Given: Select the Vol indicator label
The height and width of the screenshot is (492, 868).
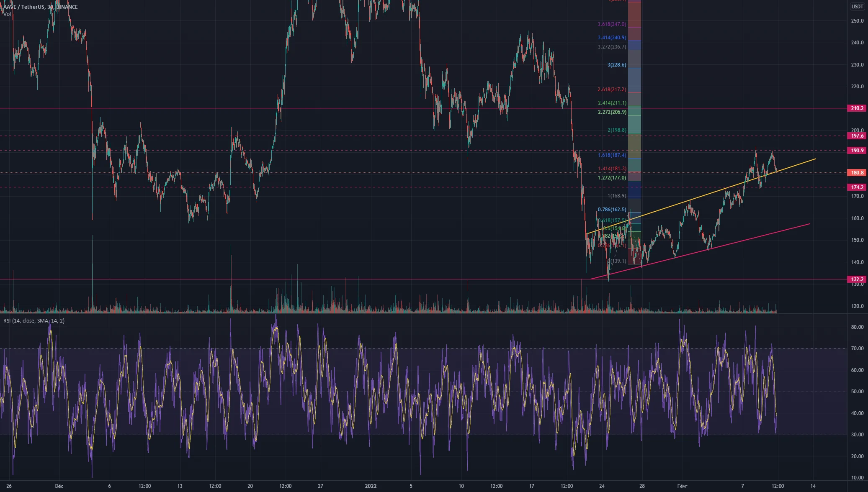Looking at the screenshot, I should (x=7, y=14).
